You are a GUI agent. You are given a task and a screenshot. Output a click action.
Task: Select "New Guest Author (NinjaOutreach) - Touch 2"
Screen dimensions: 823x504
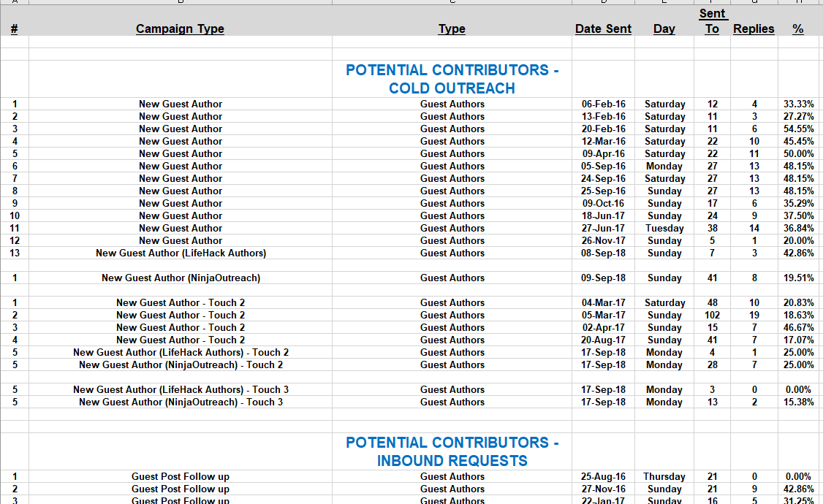tap(181, 365)
